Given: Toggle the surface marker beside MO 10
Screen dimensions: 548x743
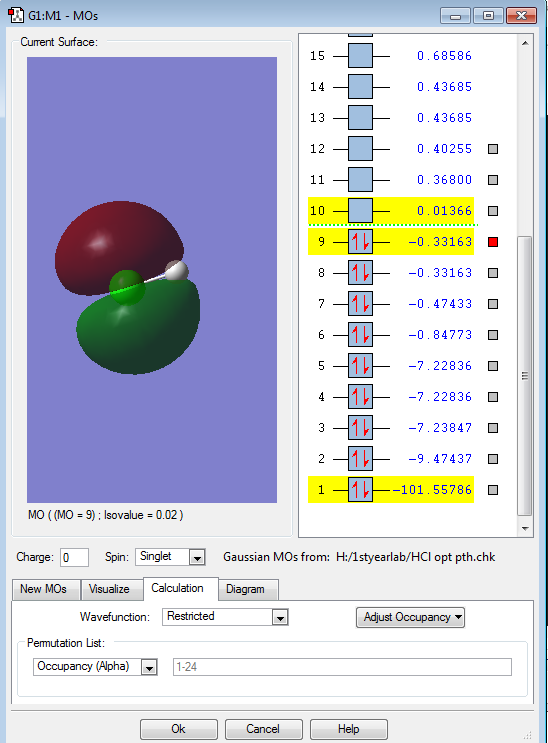Looking at the screenshot, I should (493, 211).
